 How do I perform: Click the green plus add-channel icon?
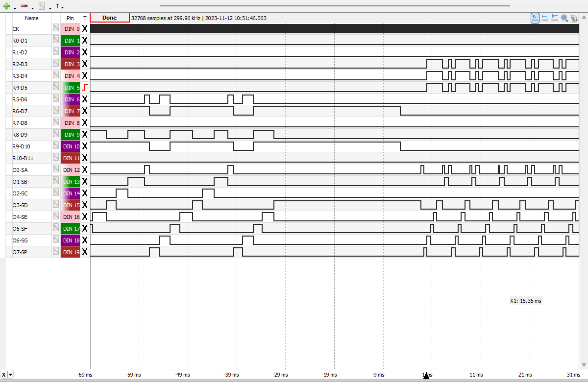[6, 6]
